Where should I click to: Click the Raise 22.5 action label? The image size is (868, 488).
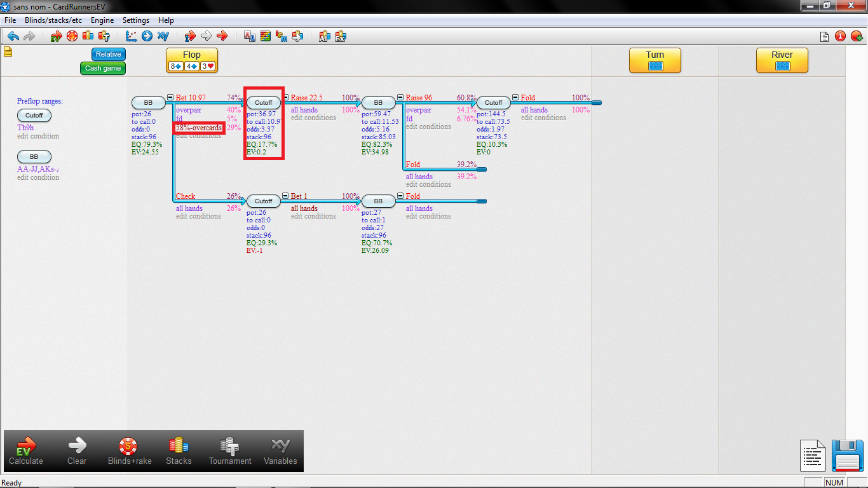pos(307,98)
